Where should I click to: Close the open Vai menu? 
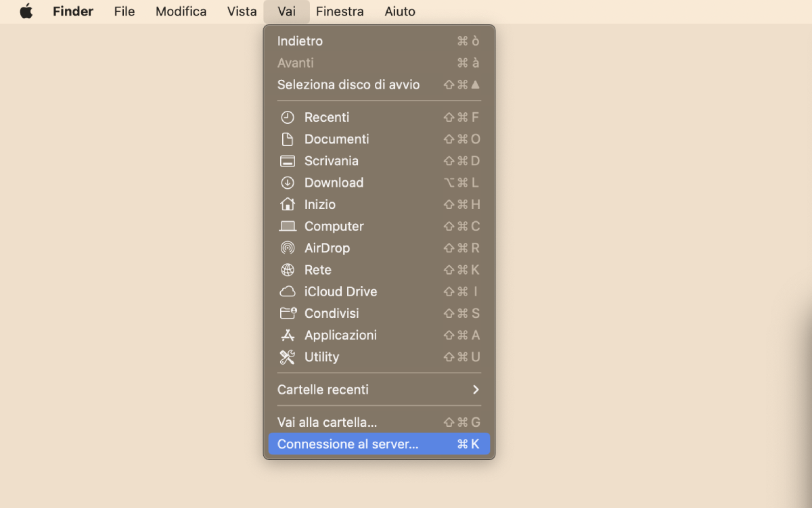pos(287,11)
